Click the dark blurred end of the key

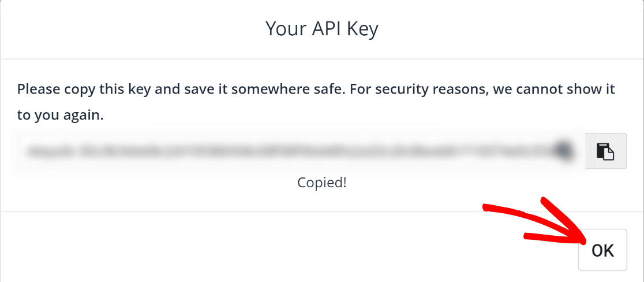coord(563,150)
